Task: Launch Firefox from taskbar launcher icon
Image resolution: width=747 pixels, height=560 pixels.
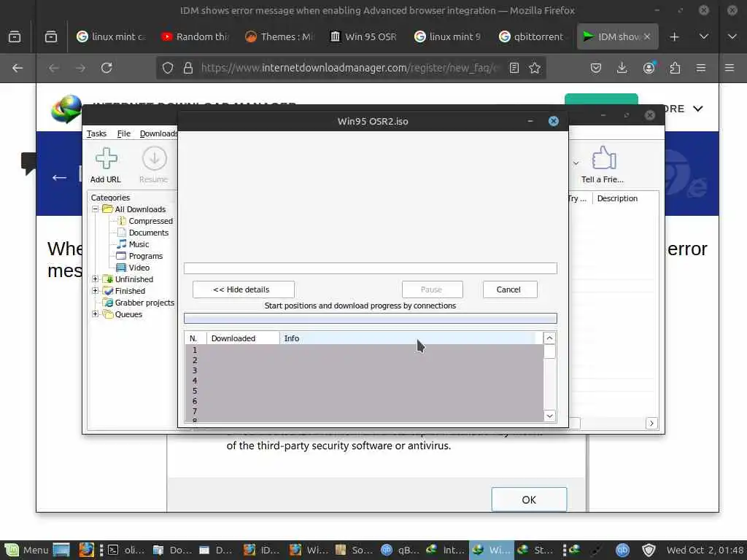Action: tap(86, 550)
